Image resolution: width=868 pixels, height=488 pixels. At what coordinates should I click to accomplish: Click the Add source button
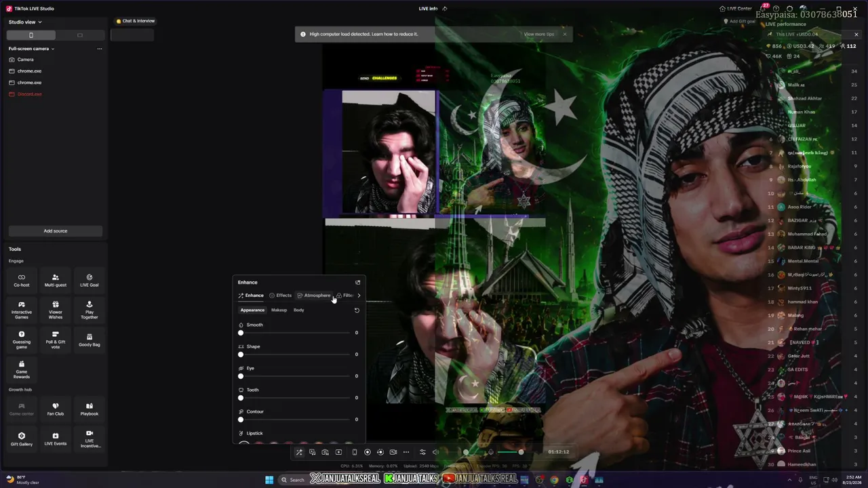[x=56, y=231]
